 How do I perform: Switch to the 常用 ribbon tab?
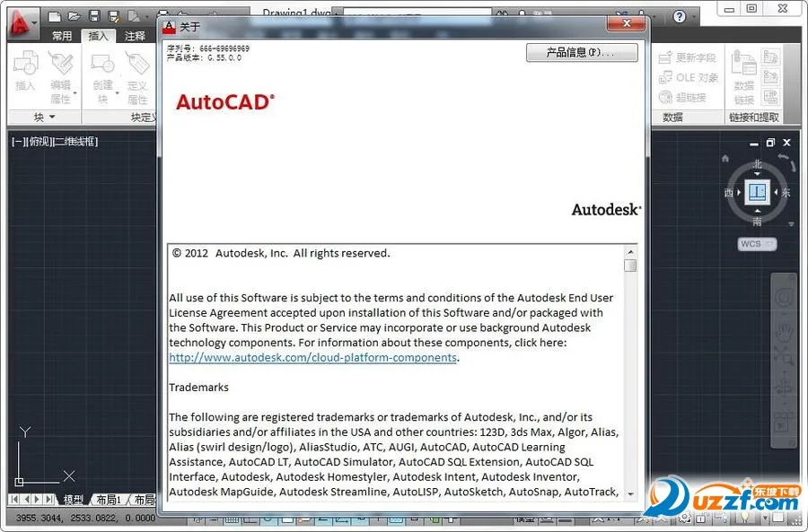[x=62, y=36]
